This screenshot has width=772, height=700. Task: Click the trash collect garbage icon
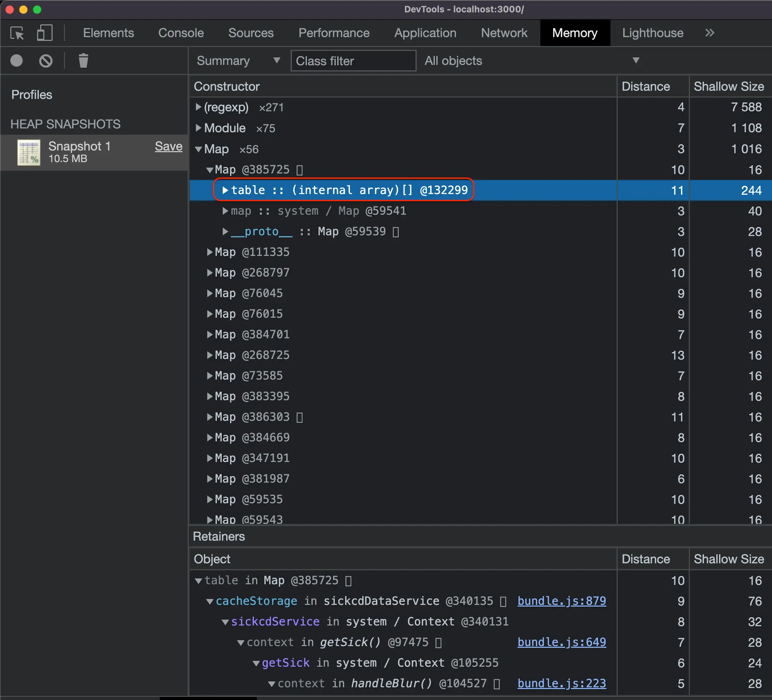point(83,60)
